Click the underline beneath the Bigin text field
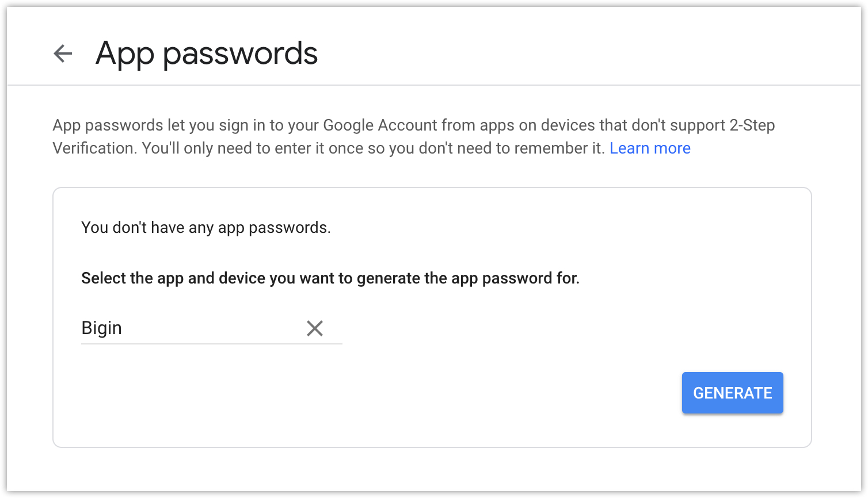Screen dimensions: 868x498 pyautogui.click(x=212, y=344)
